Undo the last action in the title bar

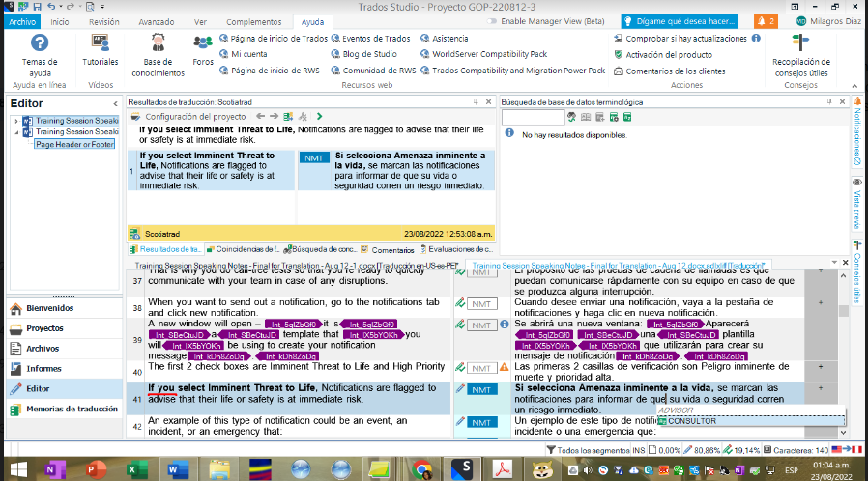(51, 7)
